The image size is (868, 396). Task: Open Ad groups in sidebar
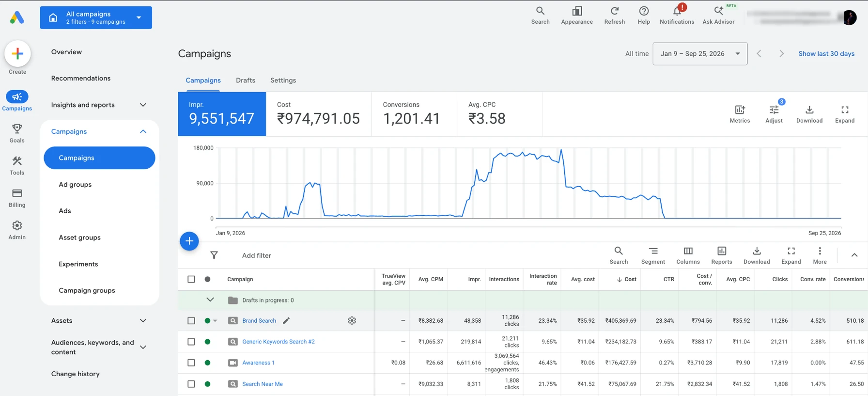75,184
